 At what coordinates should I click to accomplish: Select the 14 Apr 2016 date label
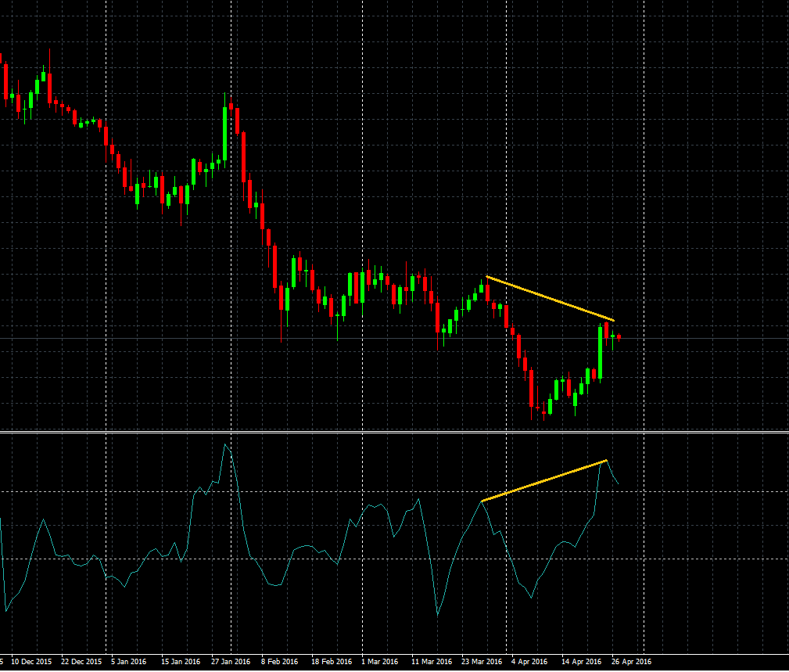[x=580, y=661]
